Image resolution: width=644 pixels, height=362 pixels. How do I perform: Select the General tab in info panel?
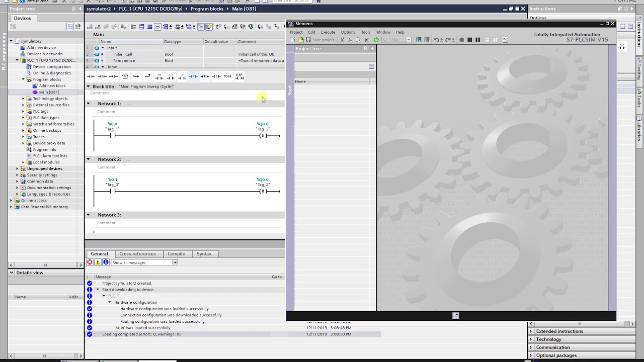99,254
